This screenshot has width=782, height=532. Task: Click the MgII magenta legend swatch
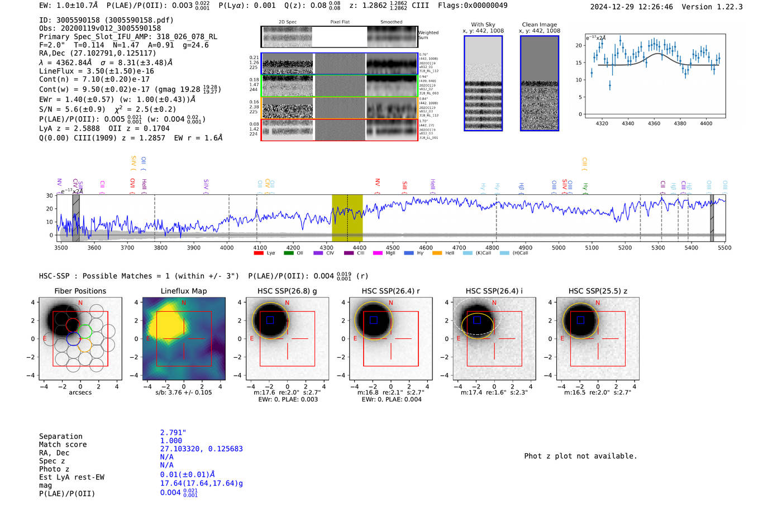(x=378, y=253)
